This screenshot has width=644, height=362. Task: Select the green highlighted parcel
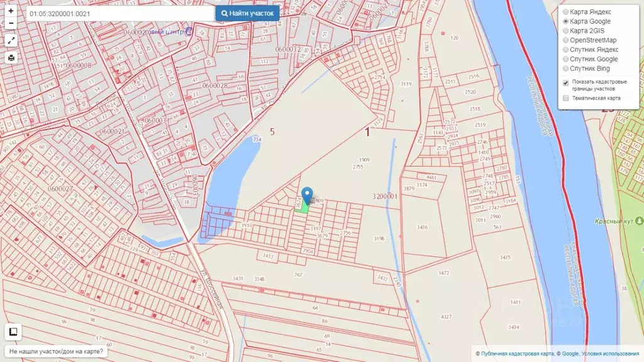303,206
